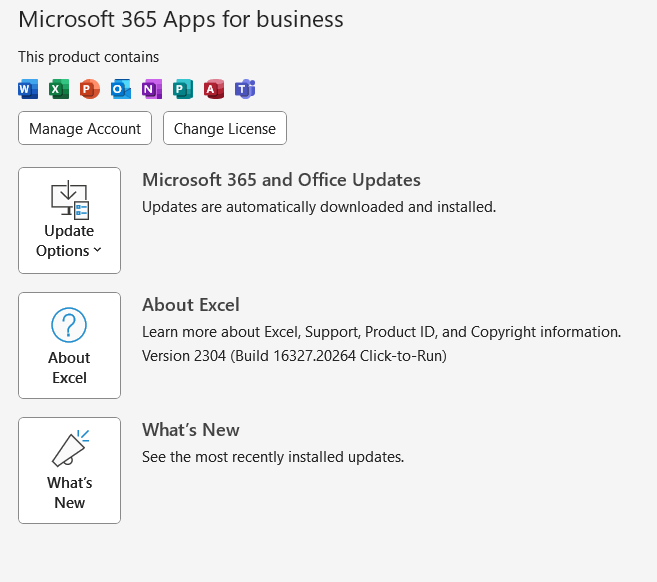Click the megaphone What's New icon

70,450
